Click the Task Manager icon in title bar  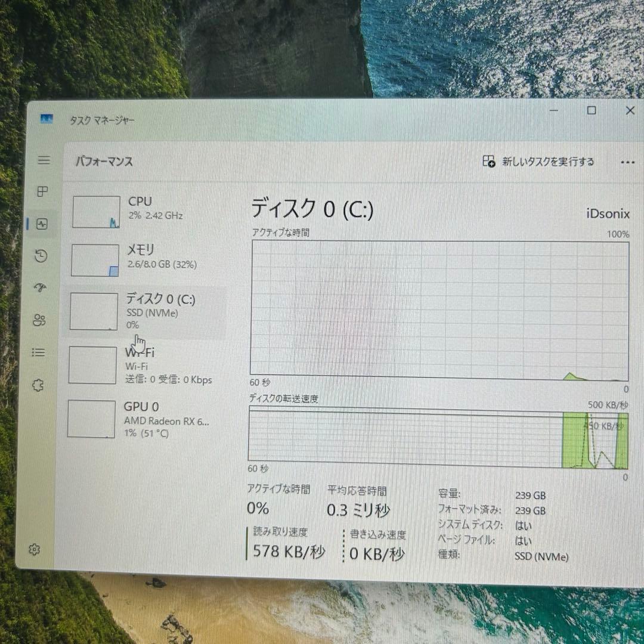tap(48, 119)
